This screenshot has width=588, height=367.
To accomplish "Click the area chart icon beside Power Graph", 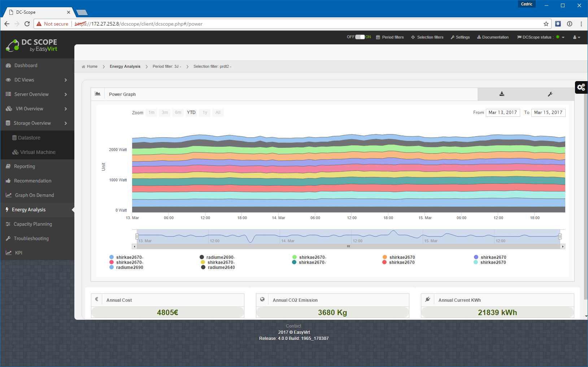I will click(x=97, y=94).
